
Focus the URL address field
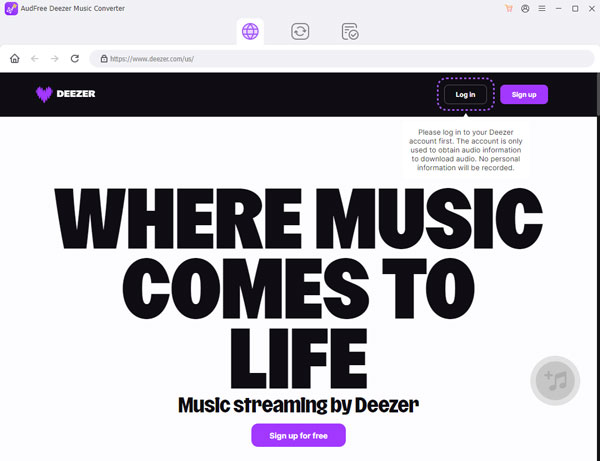[x=342, y=59]
